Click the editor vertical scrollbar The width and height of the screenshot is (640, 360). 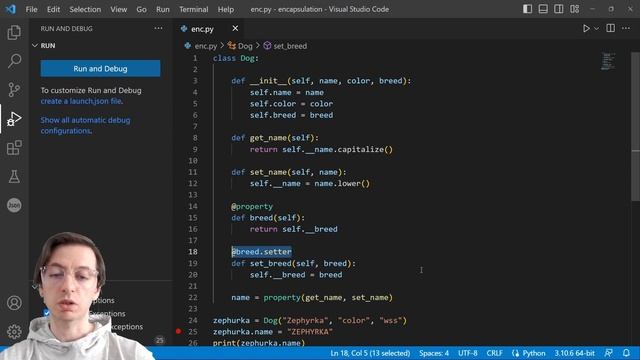click(636, 127)
